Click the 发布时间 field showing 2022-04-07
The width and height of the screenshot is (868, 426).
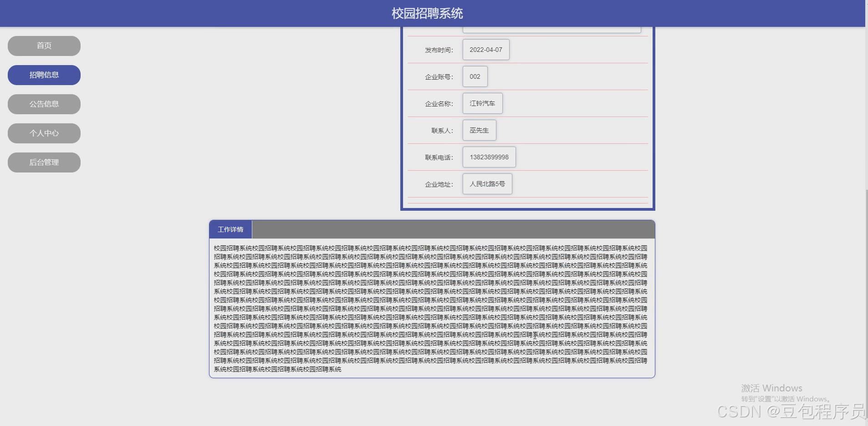pos(486,50)
